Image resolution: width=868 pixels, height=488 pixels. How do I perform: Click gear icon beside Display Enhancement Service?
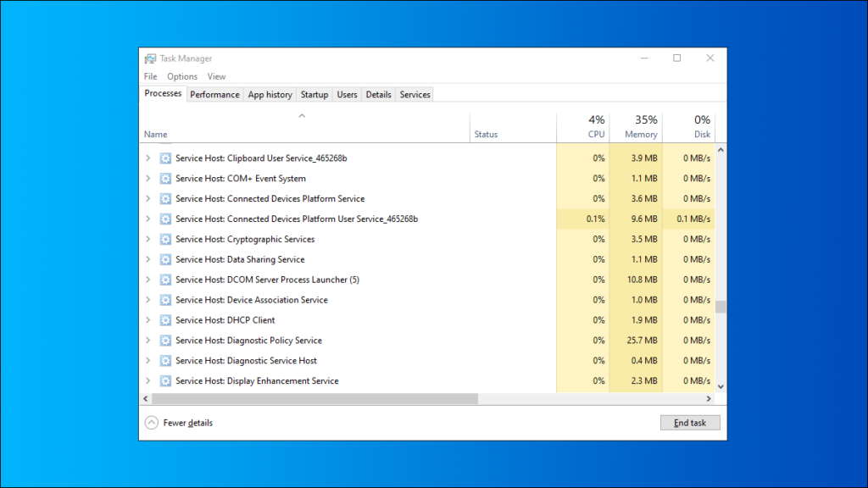165,380
